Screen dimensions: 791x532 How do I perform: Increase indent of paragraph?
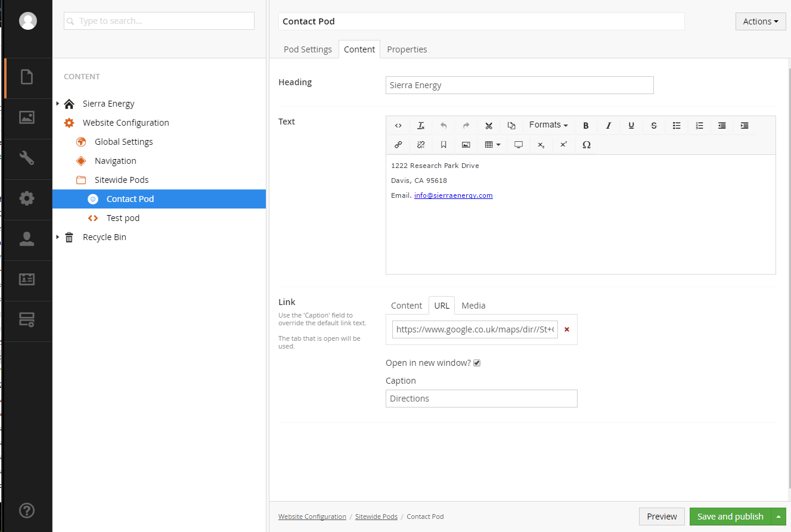[x=745, y=126]
